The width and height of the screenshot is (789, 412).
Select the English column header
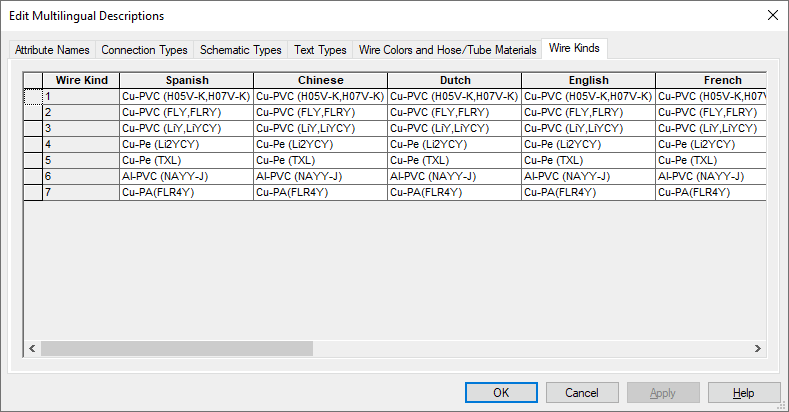coord(589,80)
